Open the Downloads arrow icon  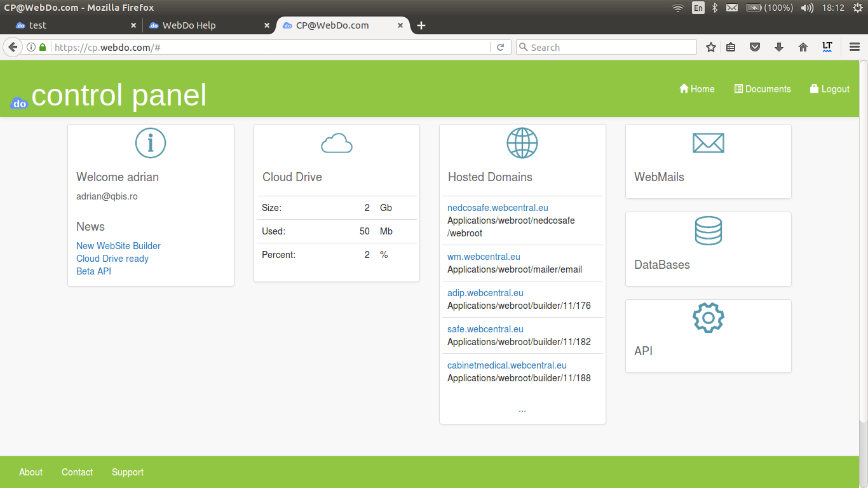pyautogui.click(x=779, y=47)
